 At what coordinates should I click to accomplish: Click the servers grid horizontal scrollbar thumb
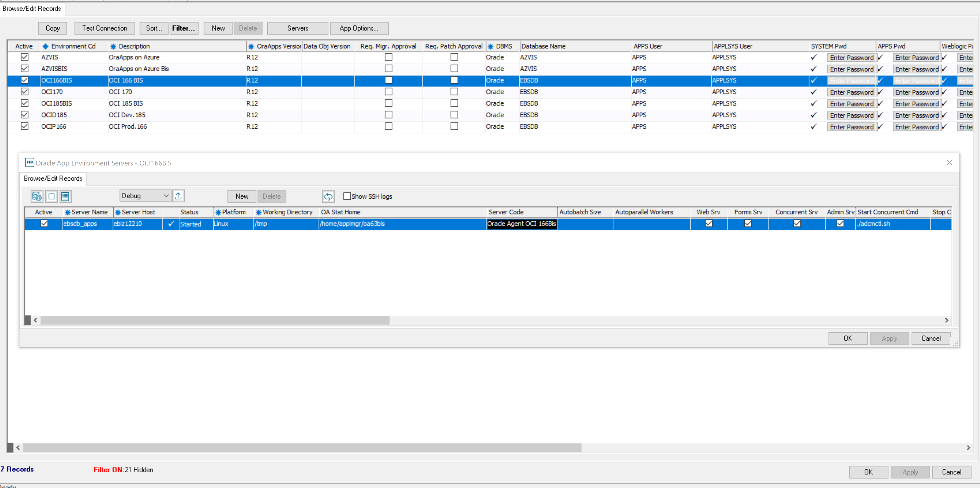click(215, 320)
